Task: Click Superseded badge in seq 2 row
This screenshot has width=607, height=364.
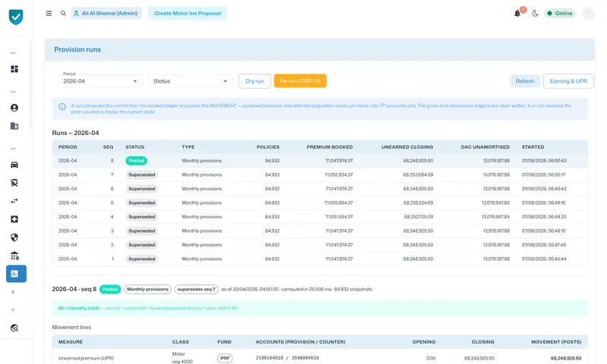Action: 142,245
